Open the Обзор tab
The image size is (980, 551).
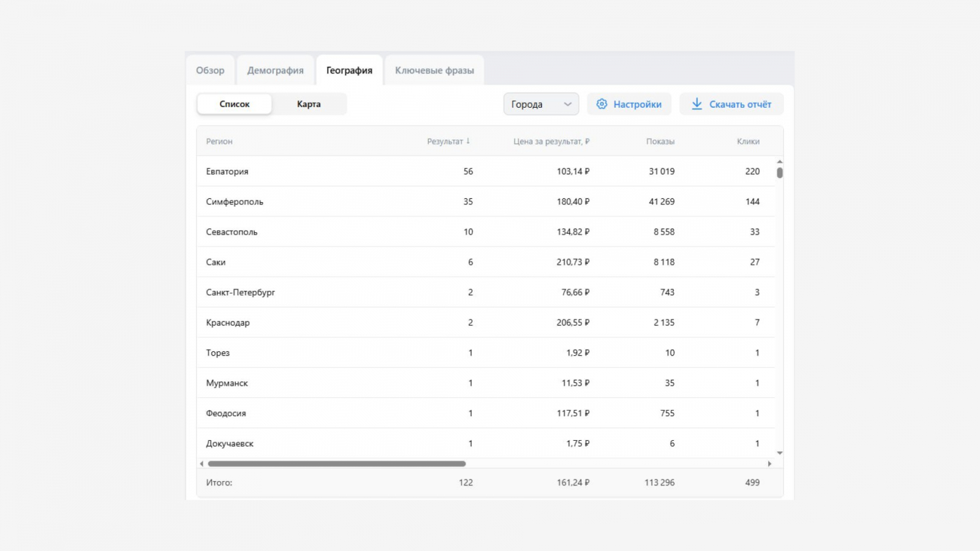coord(210,70)
